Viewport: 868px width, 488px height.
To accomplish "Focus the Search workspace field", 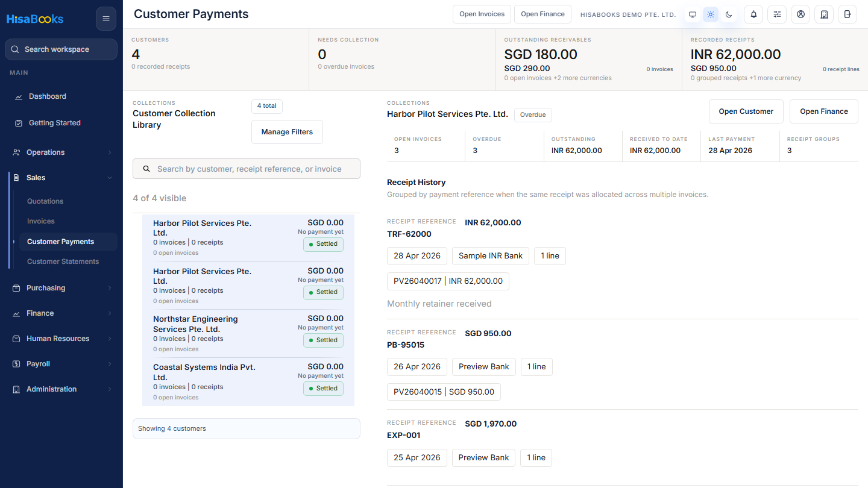I will pyautogui.click(x=61, y=49).
